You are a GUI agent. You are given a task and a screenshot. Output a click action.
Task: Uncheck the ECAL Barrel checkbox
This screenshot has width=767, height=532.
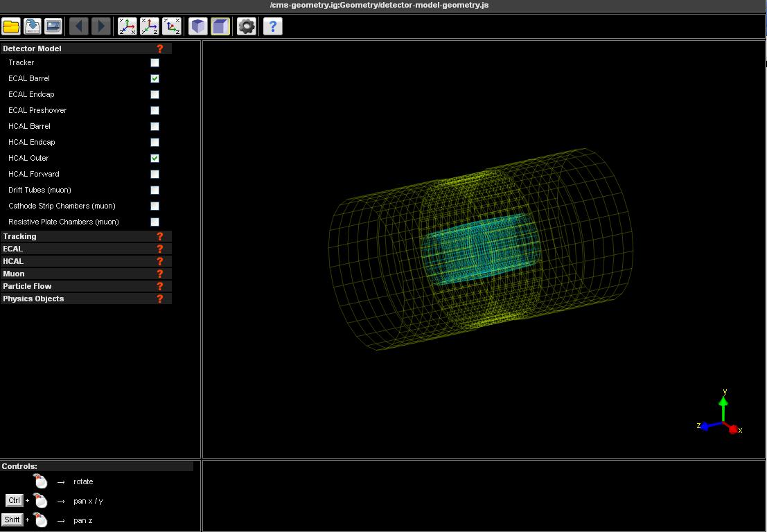(155, 79)
